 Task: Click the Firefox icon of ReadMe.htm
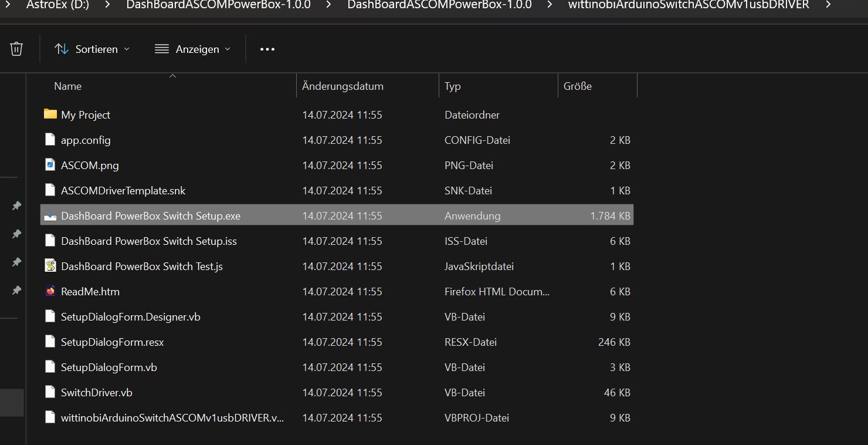coord(50,291)
